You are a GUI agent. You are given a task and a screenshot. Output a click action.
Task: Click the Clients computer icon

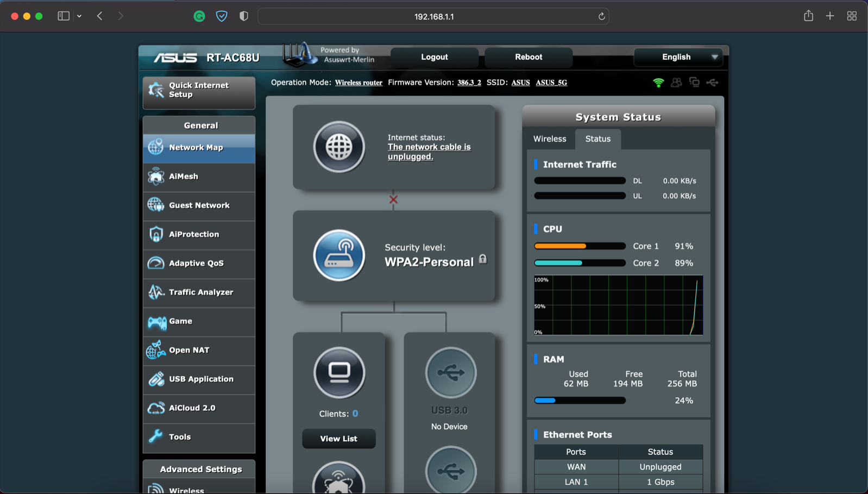click(x=339, y=372)
